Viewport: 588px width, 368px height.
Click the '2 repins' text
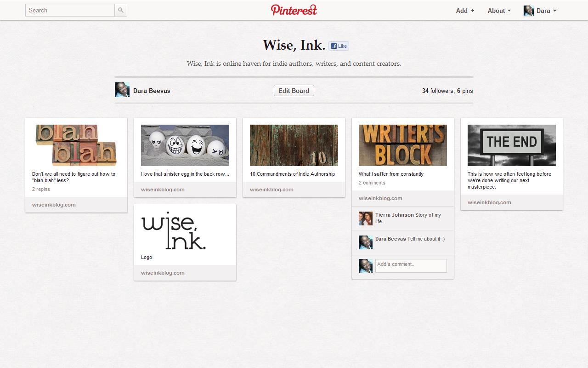point(41,189)
